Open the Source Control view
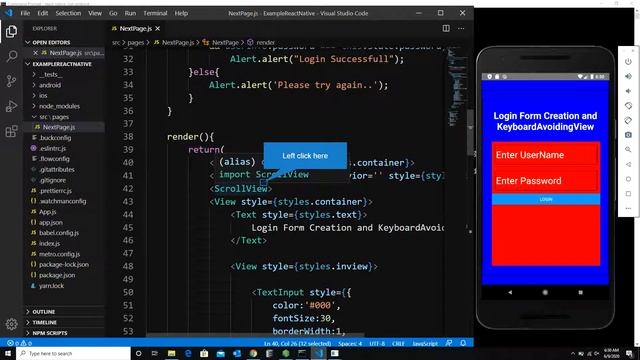 coord(11,81)
